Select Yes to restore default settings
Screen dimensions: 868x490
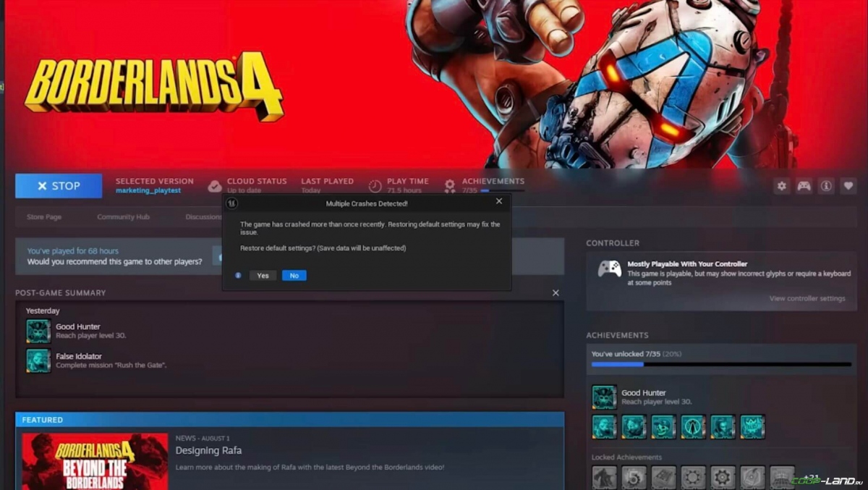click(263, 276)
